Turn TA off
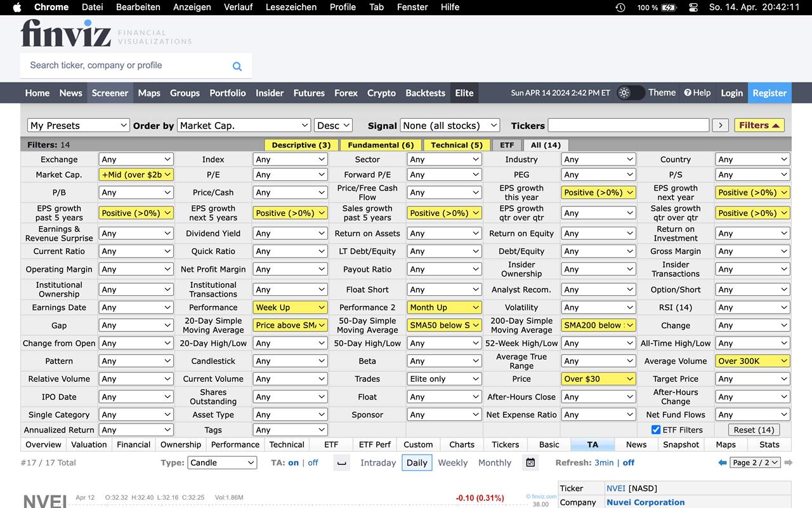 click(313, 463)
